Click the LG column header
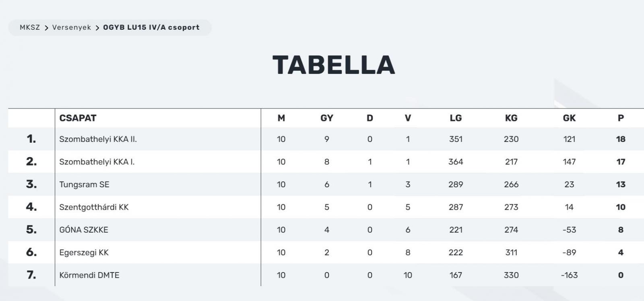 (x=456, y=118)
